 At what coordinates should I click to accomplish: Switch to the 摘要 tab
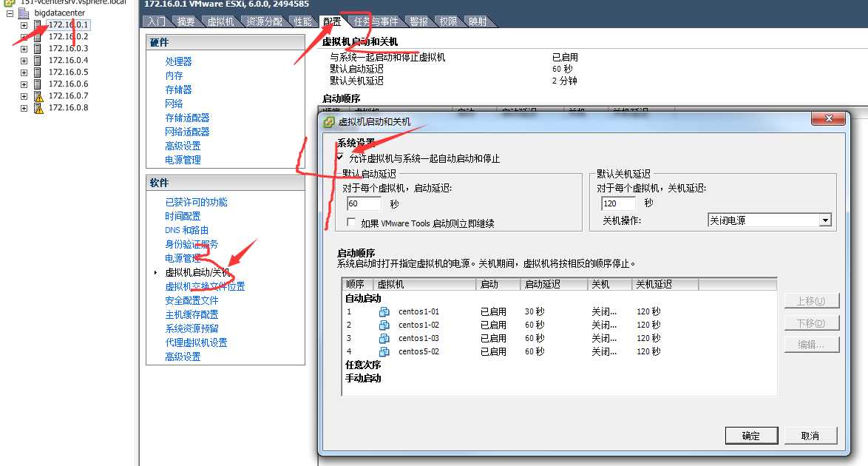(x=186, y=21)
